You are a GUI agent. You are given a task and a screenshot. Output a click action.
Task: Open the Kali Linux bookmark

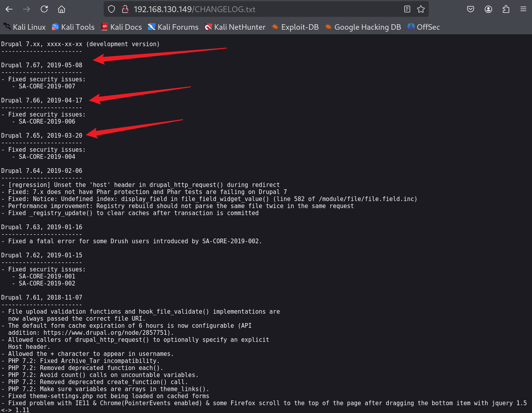pyautogui.click(x=25, y=27)
